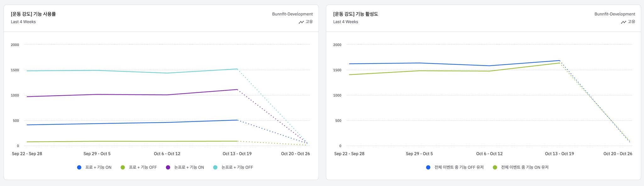Click the trend line icon in 기능 활성도 chart
The height and width of the screenshot is (186, 644).
pos(623,22)
